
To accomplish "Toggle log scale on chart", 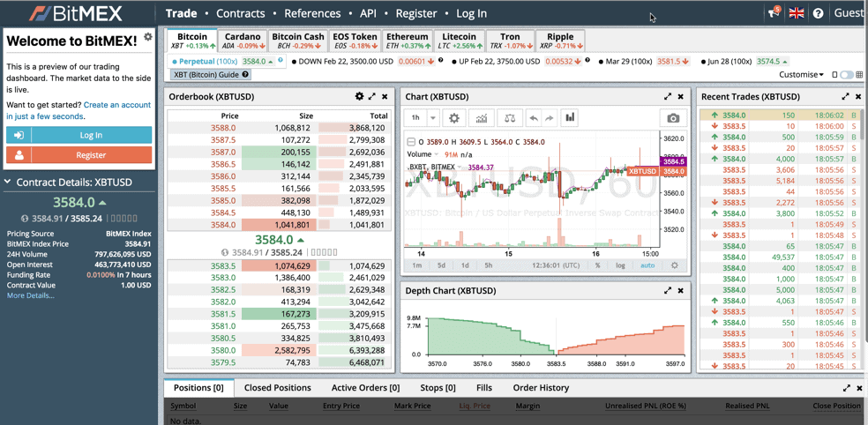I will click(x=620, y=265).
